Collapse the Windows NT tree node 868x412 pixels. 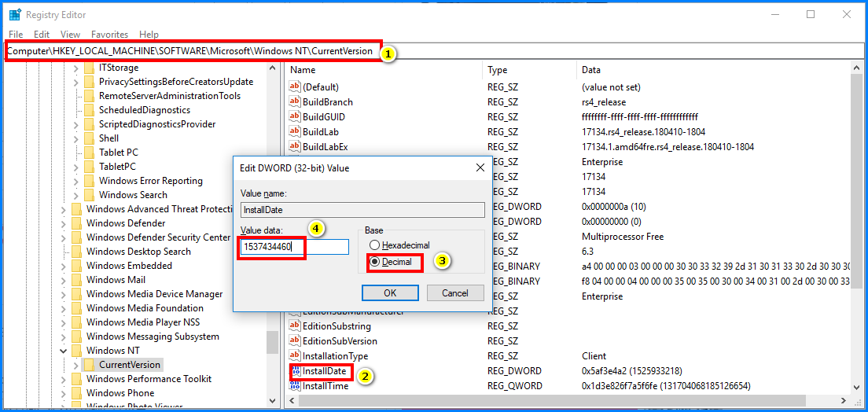[64, 351]
